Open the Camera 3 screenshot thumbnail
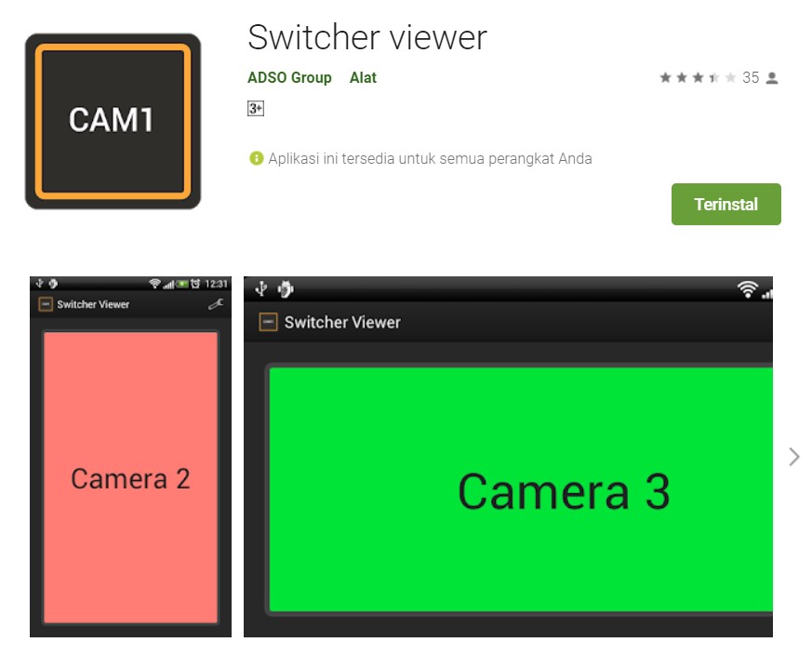Viewport: 812px width, 669px height. coord(508,457)
